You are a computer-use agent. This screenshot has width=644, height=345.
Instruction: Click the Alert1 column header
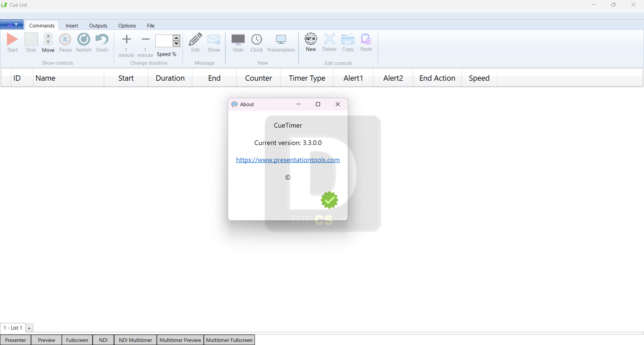pos(353,78)
